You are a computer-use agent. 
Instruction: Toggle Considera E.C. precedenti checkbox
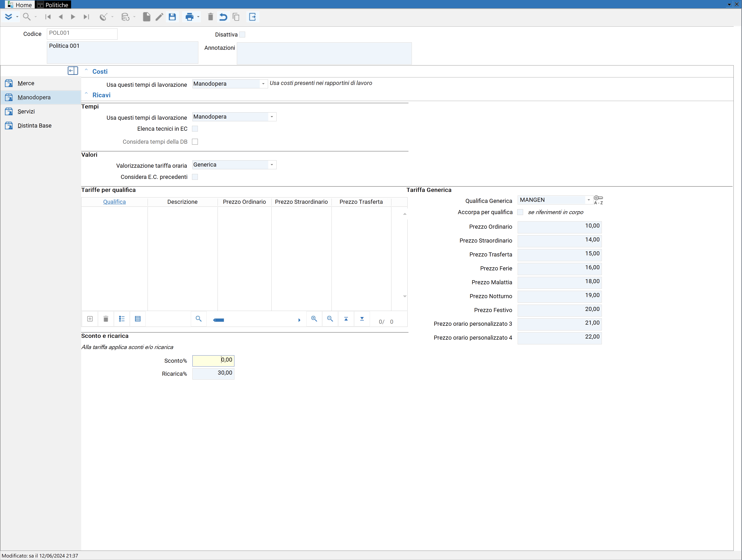(x=195, y=177)
